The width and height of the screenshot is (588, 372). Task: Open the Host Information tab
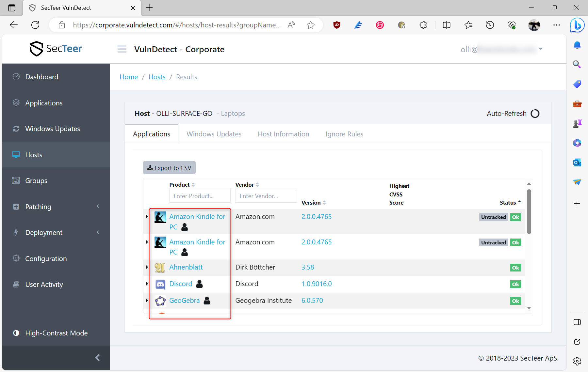pyautogui.click(x=283, y=134)
